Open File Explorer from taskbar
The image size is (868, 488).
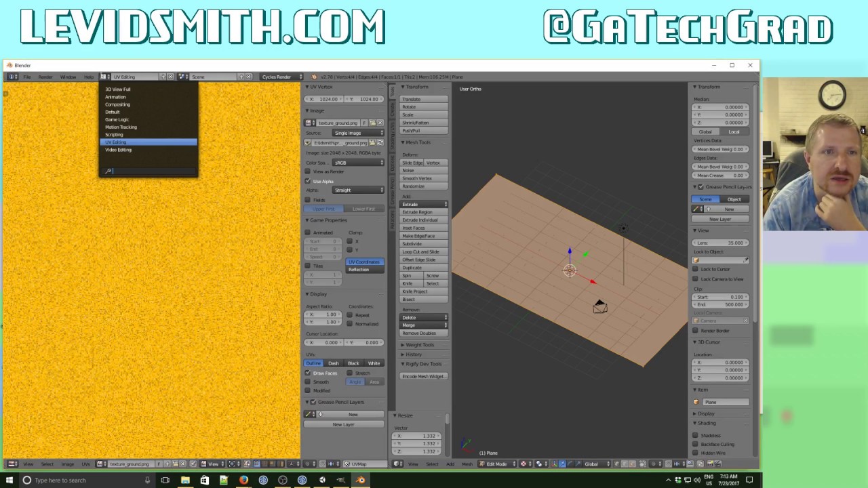click(185, 480)
